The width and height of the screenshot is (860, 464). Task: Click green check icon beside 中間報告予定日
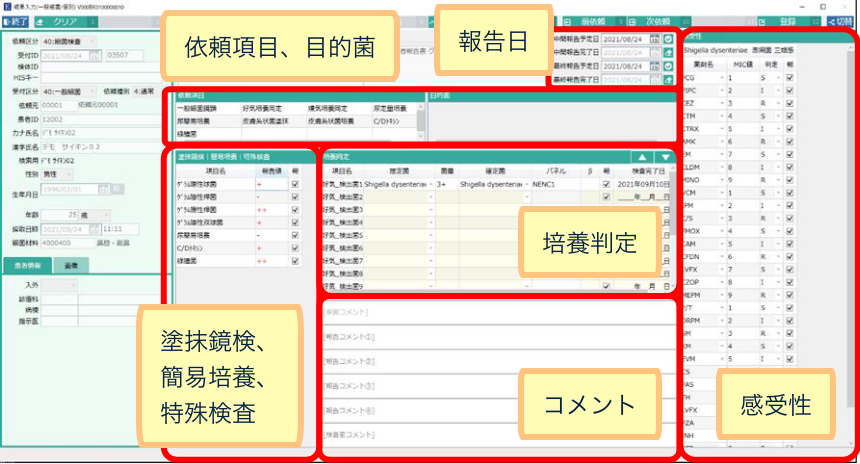point(669,38)
